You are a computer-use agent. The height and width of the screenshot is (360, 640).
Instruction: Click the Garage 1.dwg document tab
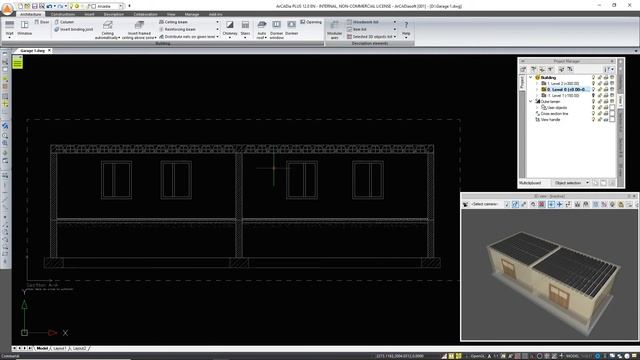coord(33,51)
